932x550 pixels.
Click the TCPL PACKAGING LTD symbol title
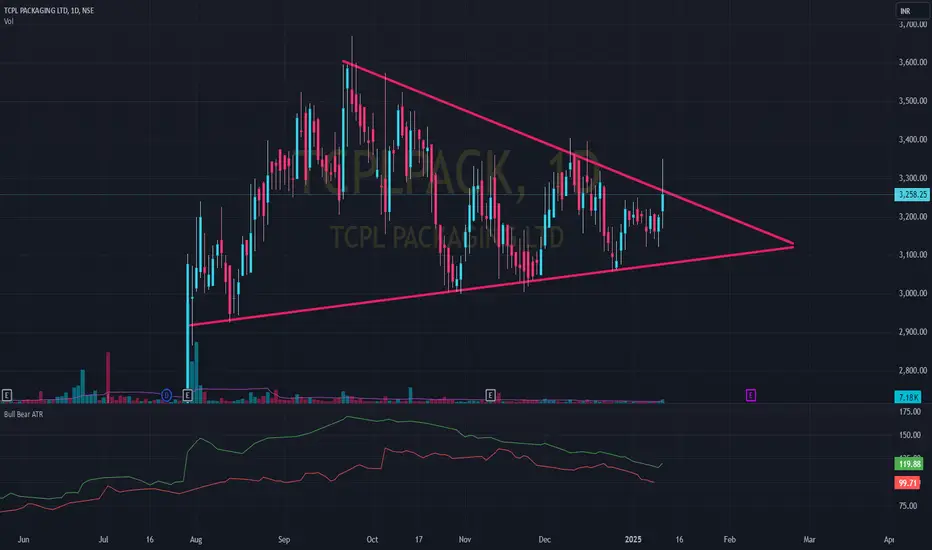[x=49, y=10]
